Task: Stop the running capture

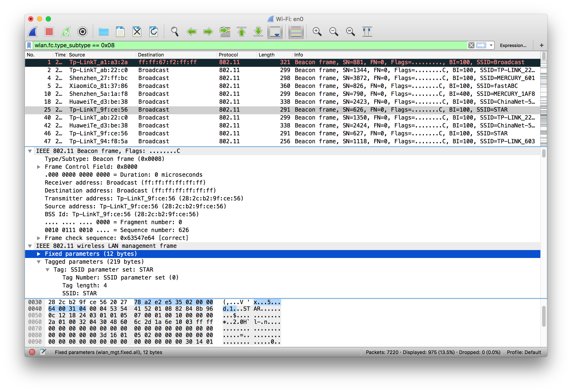Action: (49, 31)
